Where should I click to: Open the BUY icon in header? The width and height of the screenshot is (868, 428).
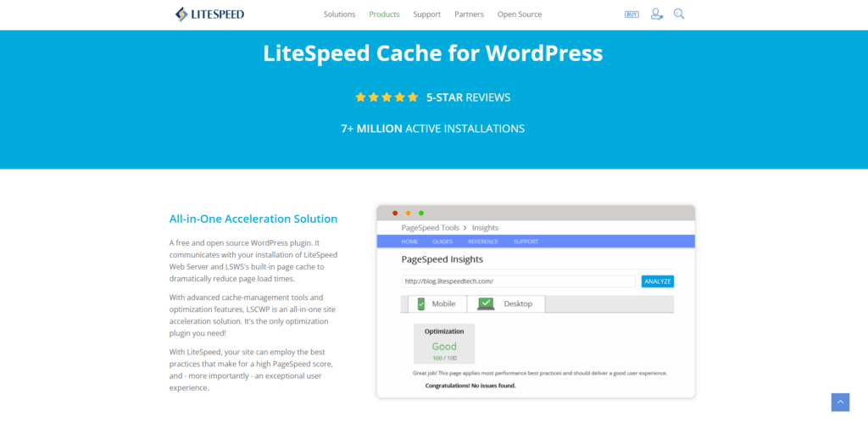click(x=632, y=14)
